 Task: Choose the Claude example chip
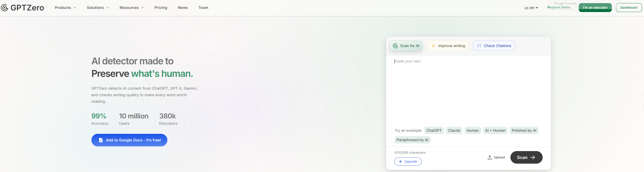[454, 130]
